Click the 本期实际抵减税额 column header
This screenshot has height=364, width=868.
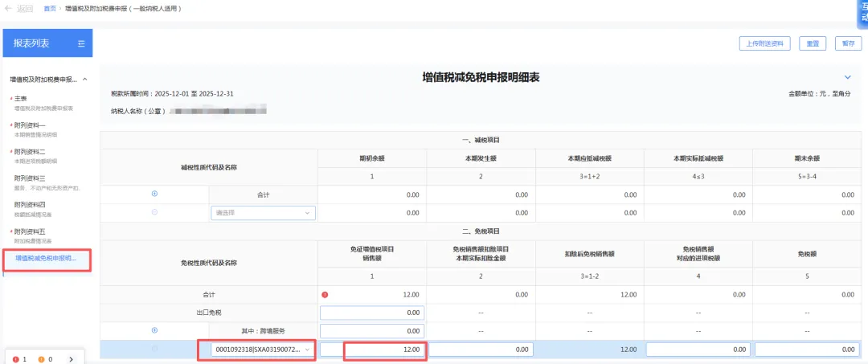pos(698,158)
